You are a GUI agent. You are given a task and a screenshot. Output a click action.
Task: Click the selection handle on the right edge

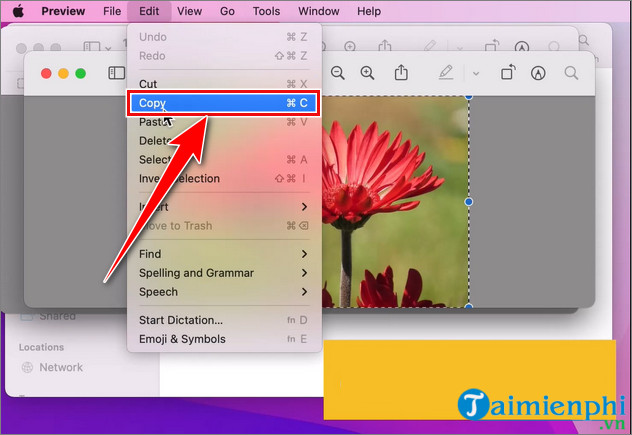click(x=468, y=202)
